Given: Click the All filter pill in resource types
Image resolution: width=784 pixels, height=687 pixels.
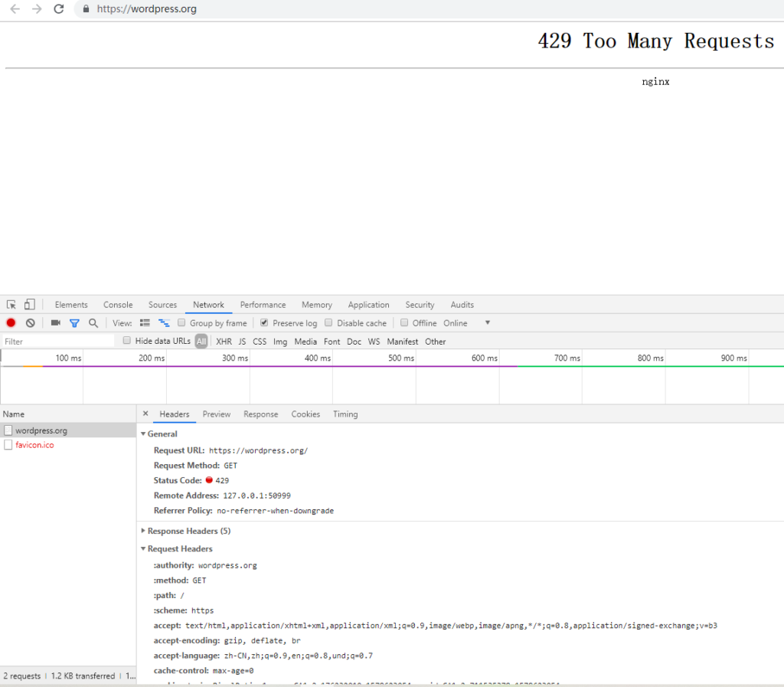Looking at the screenshot, I should click(x=201, y=341).
